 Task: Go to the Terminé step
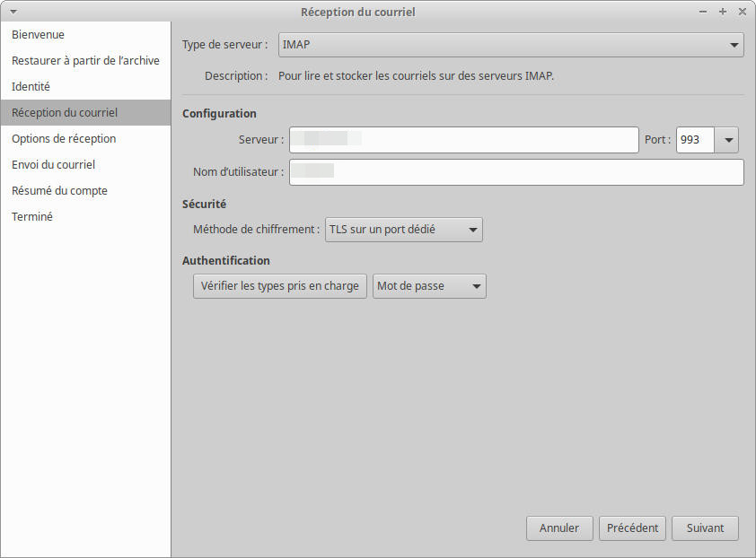coord(32,216)
